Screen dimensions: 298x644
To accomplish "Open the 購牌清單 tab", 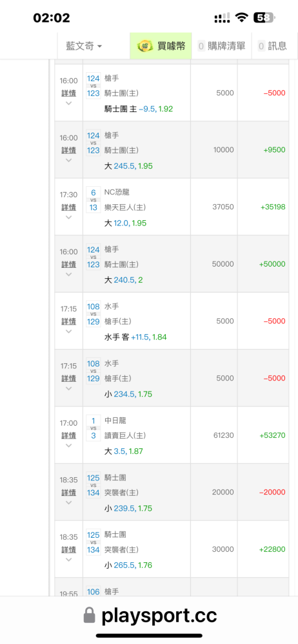I will coord(221,46).
